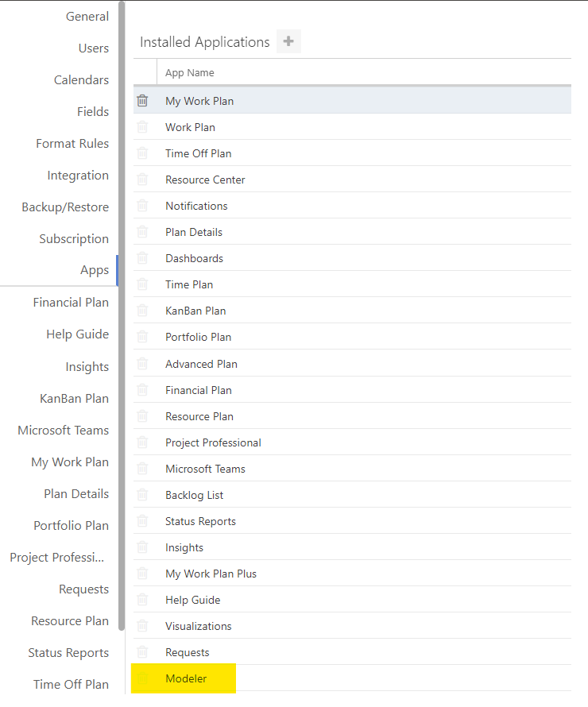The image size is (588, 707).
Task: Click trash icon in the Plan Details row
Action: pyautogui.click(x=142, y=231)
